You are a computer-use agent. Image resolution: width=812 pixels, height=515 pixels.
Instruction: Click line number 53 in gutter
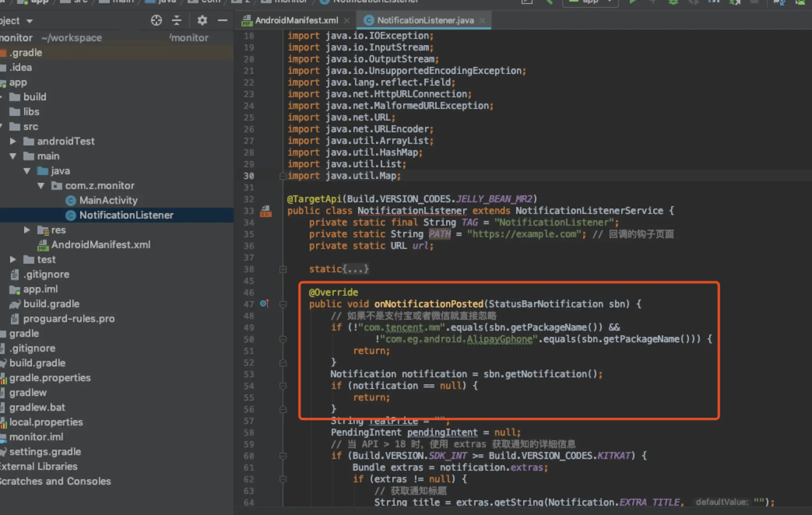click(x=249, y=374)
